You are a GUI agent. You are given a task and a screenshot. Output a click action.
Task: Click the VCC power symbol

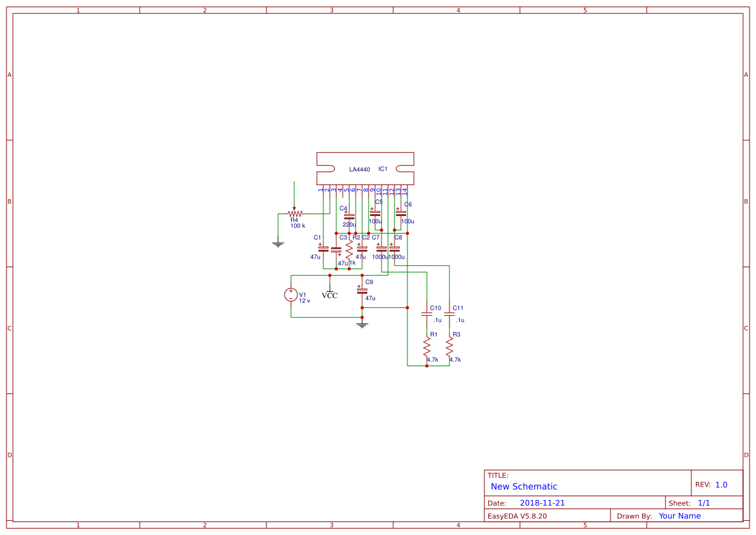pos(330,294)
